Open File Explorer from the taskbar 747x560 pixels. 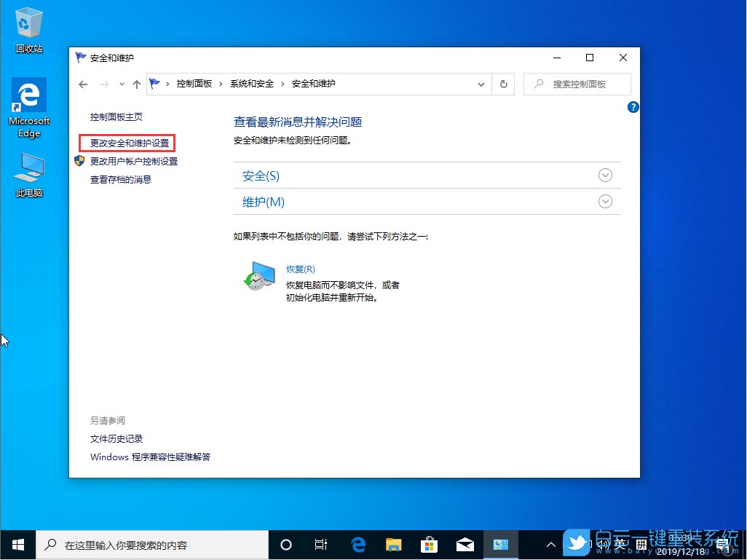(x=394, y=544)
